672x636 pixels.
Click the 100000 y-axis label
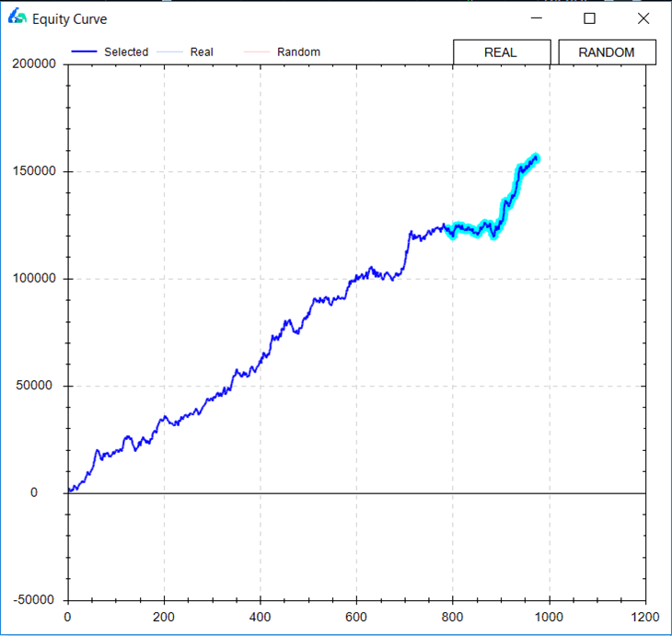click(x=36, y=279)
